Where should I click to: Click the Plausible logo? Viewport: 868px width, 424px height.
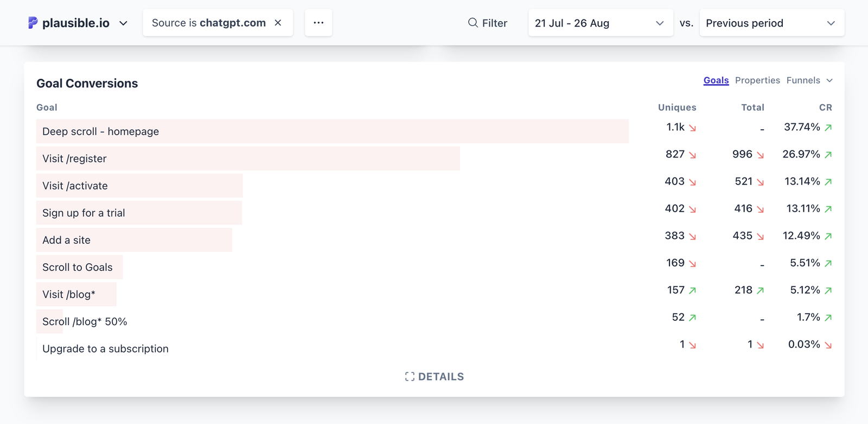[33, 23]
